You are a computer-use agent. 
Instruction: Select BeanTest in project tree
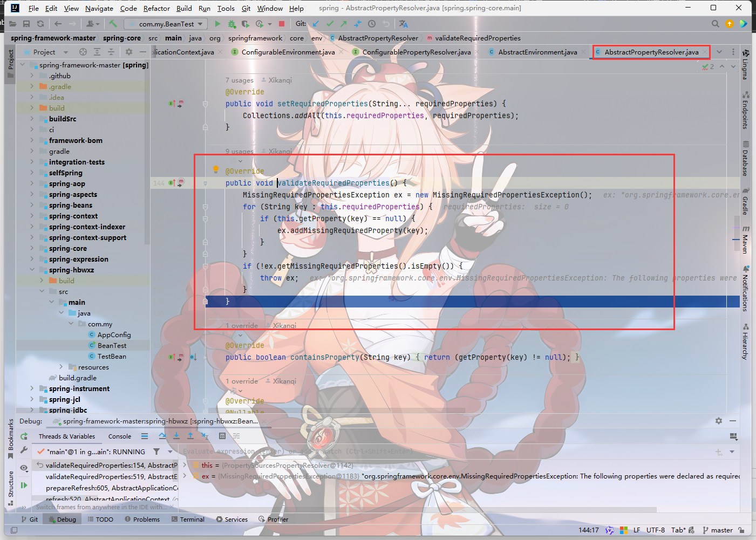pos(112,345)
